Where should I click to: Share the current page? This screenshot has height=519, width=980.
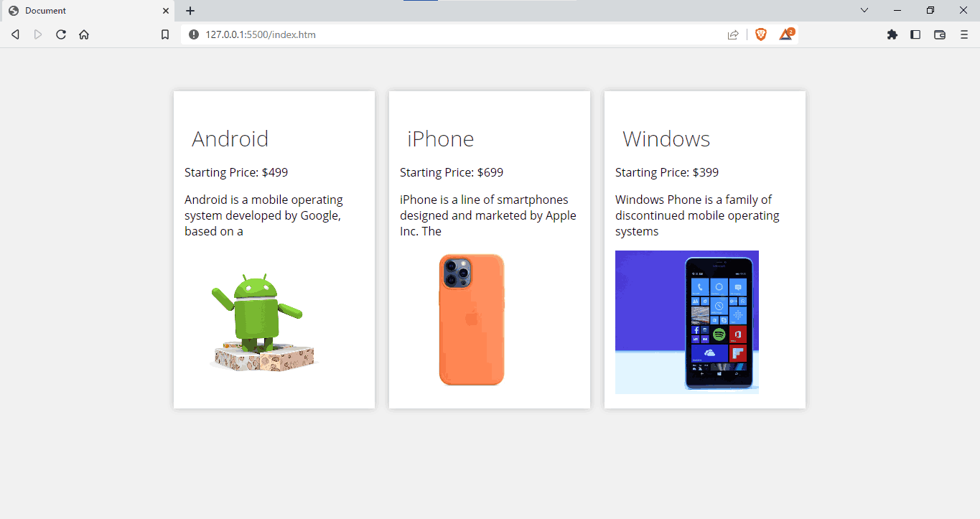732,34
